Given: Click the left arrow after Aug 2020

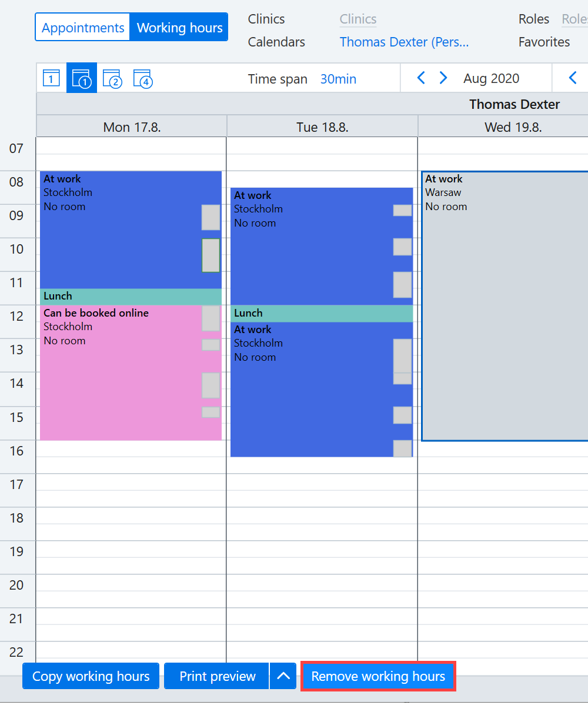Looking at the screenshot, I should pyautogui.click(x=573, y=78).
